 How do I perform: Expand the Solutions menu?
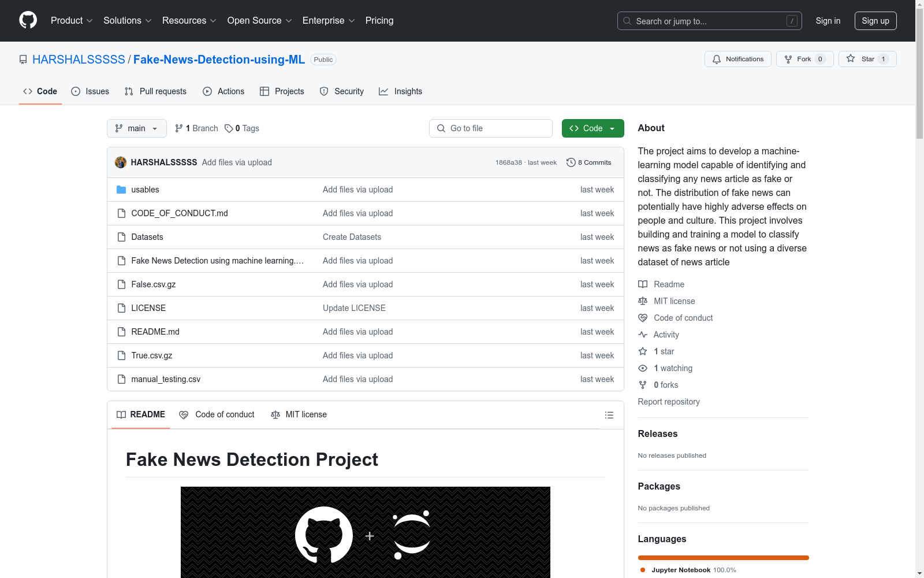tap(128, 21)
